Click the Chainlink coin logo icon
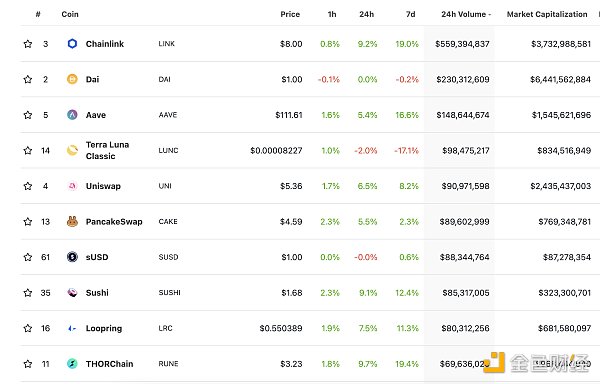The image size is (600, 384). click(x=72, y=44)
